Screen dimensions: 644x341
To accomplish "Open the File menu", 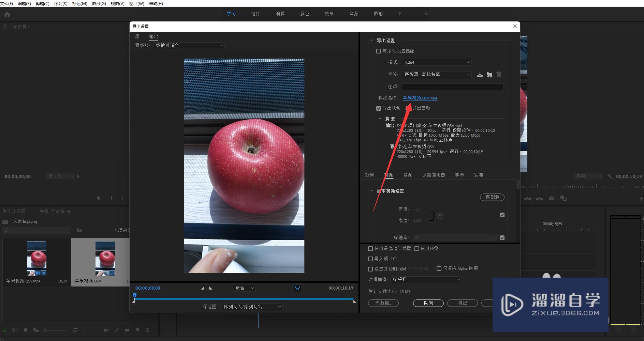I will click(6, 3).
